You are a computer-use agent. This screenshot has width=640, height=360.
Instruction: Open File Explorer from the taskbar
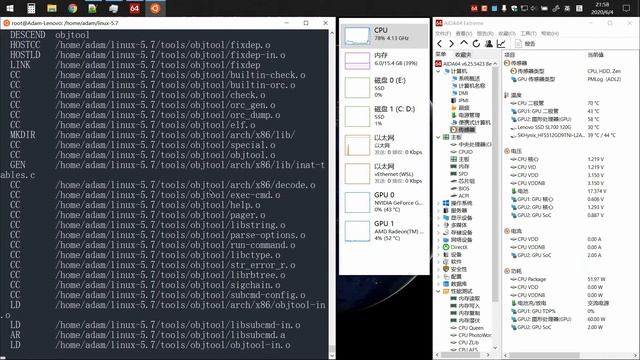click(52, 8)
